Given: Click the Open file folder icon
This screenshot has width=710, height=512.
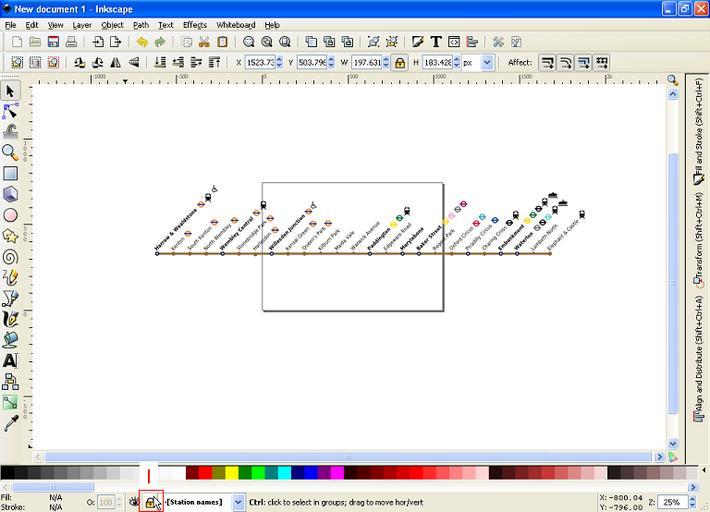Looking at the screenshot, I should pos(35,42).
